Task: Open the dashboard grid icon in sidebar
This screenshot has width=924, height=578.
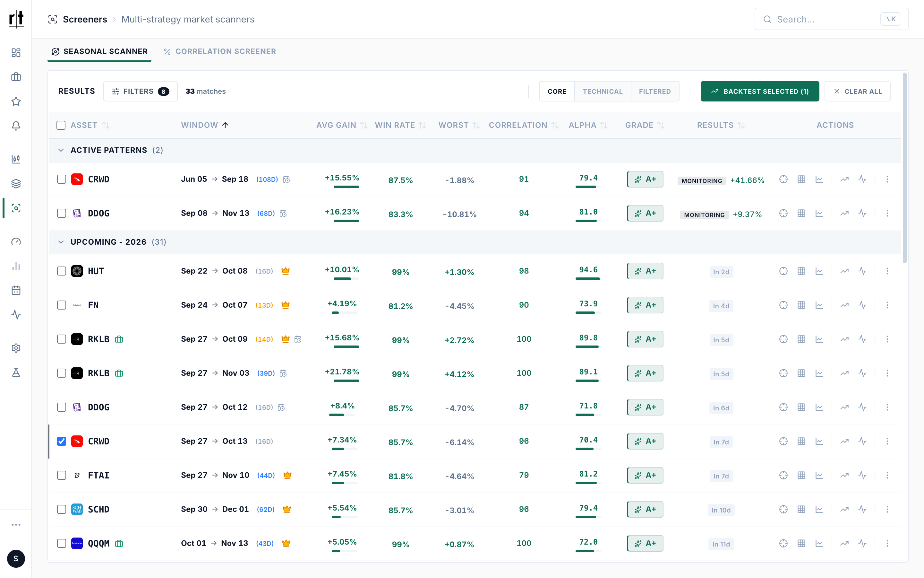Action: click(16, 52)
